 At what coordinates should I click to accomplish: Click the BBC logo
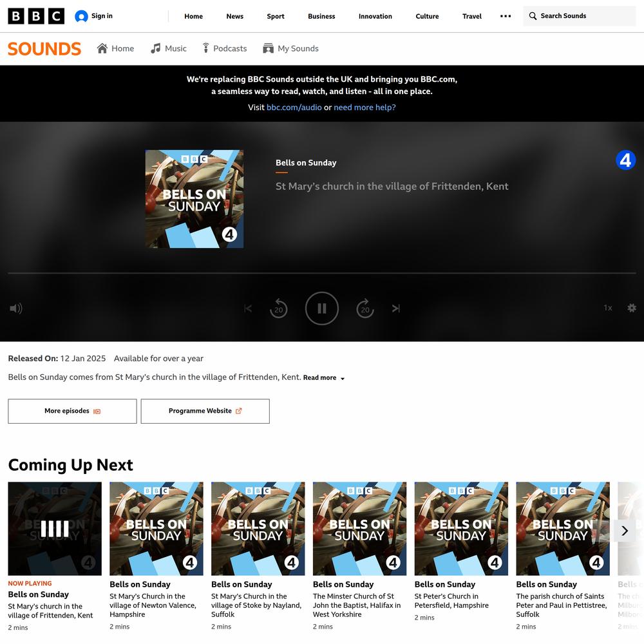tap(36, 16)
